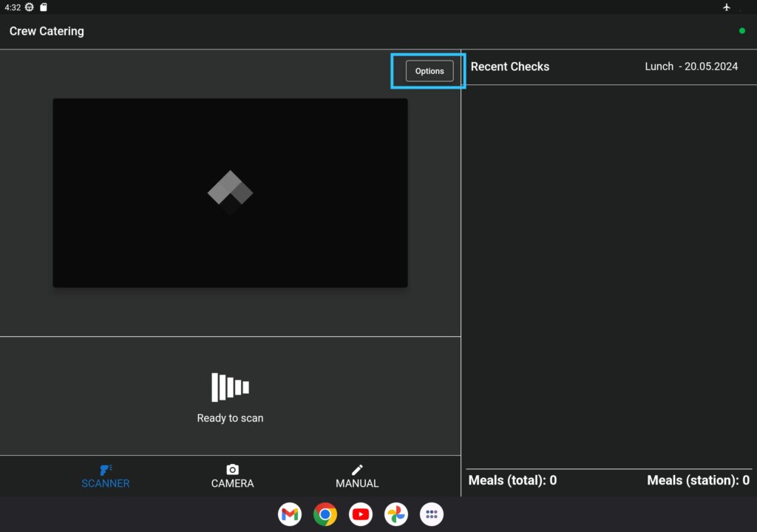Screen dimensions: 757x532
Task: Click the barcode Ready to scan icon
Action: pyautogui.click(x=231, y=387)
